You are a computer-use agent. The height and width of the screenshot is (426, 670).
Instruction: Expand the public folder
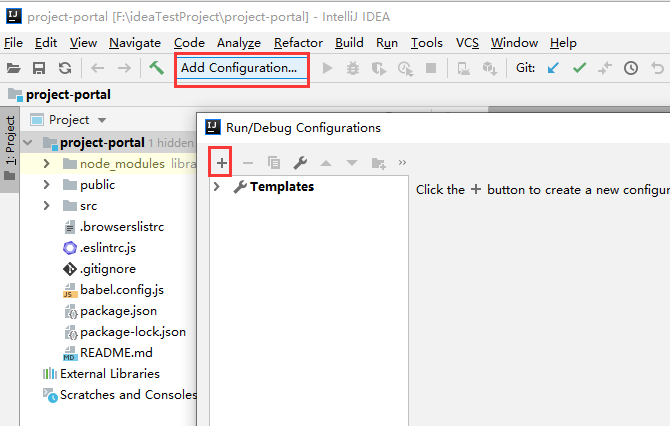coord(47,185)
